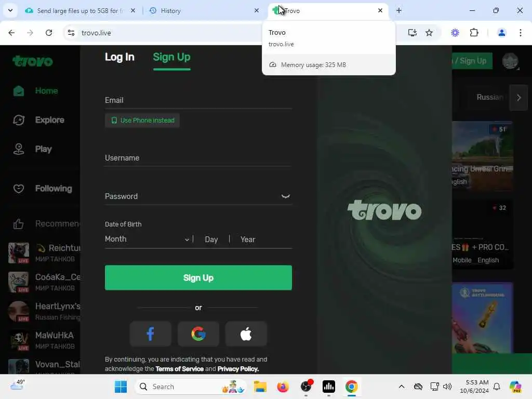This screenshot has width=532, height=399.
Task: Open the Privacy Policy link
Action: (238, 369)
